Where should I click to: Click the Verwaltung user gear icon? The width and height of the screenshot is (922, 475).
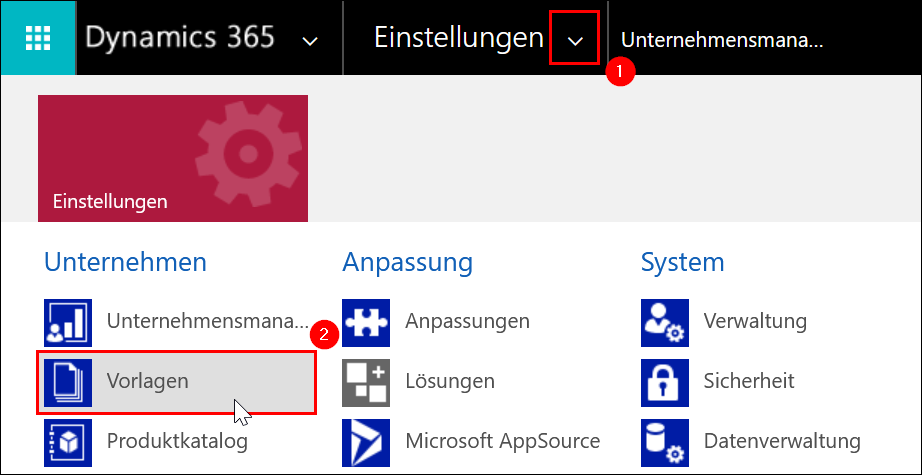[665, 323]
